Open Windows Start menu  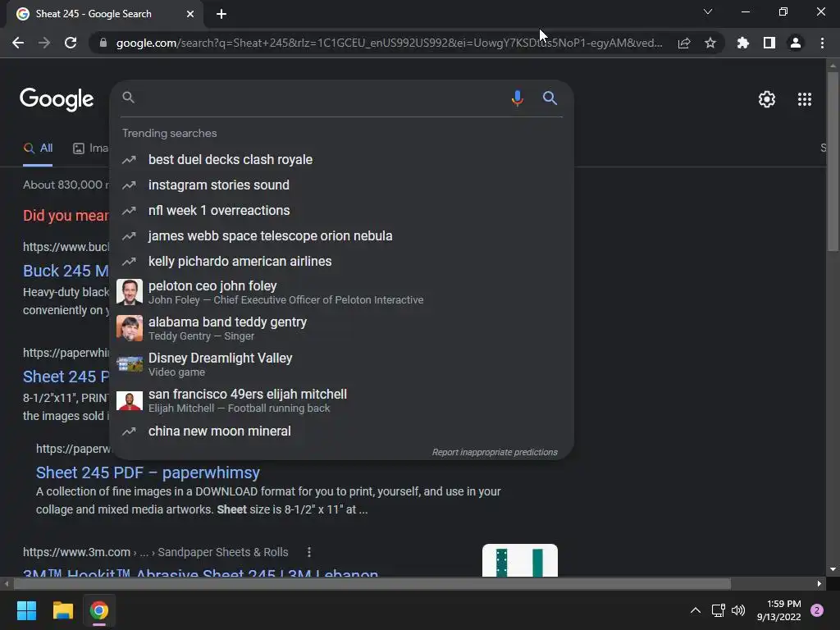coord(26,610)
